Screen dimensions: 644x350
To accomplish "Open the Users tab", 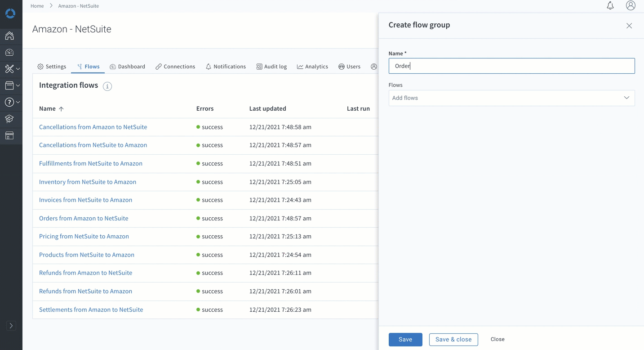I will (349, 67).
